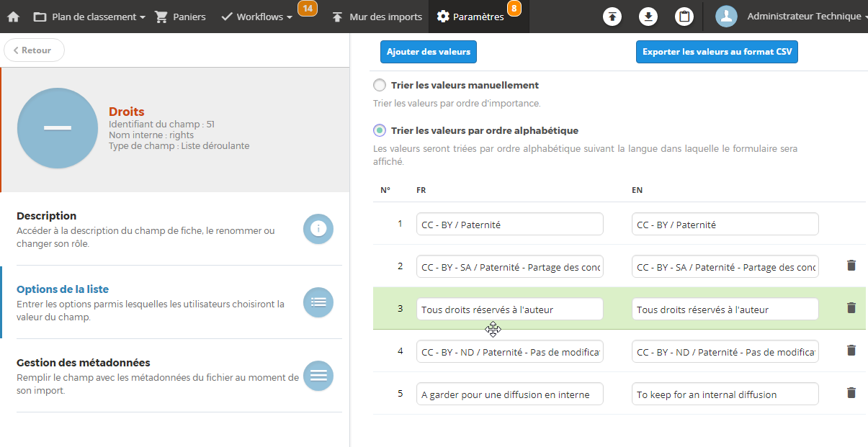This screenshot has width=868, height=447.
Task: Delete value 5 using its trash icon
Action: (x=851, y=393)
